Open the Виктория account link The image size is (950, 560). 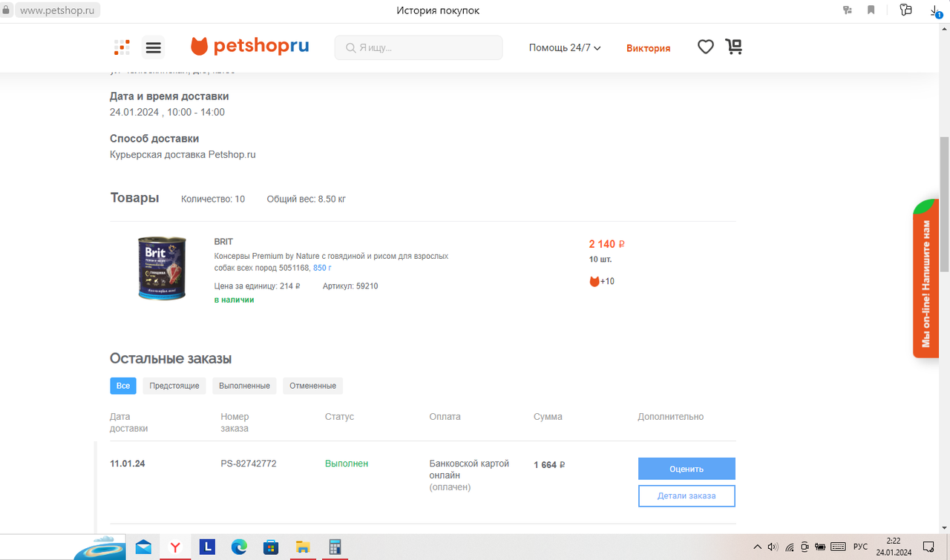coord(648,48)
